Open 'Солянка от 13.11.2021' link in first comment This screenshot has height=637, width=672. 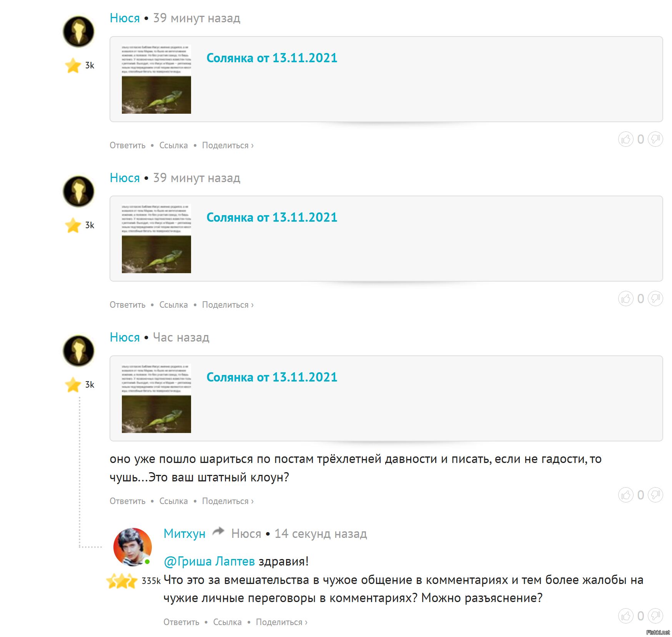click(x=272, y=58)
